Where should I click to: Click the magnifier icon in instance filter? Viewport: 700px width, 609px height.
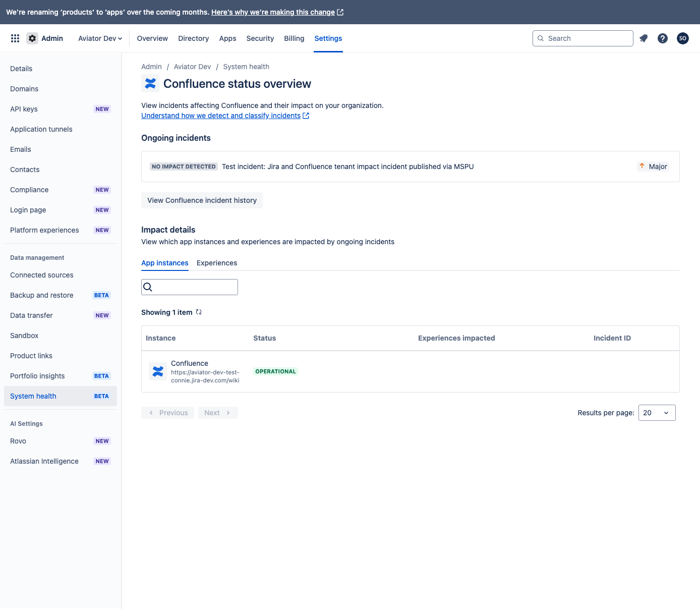148,287
